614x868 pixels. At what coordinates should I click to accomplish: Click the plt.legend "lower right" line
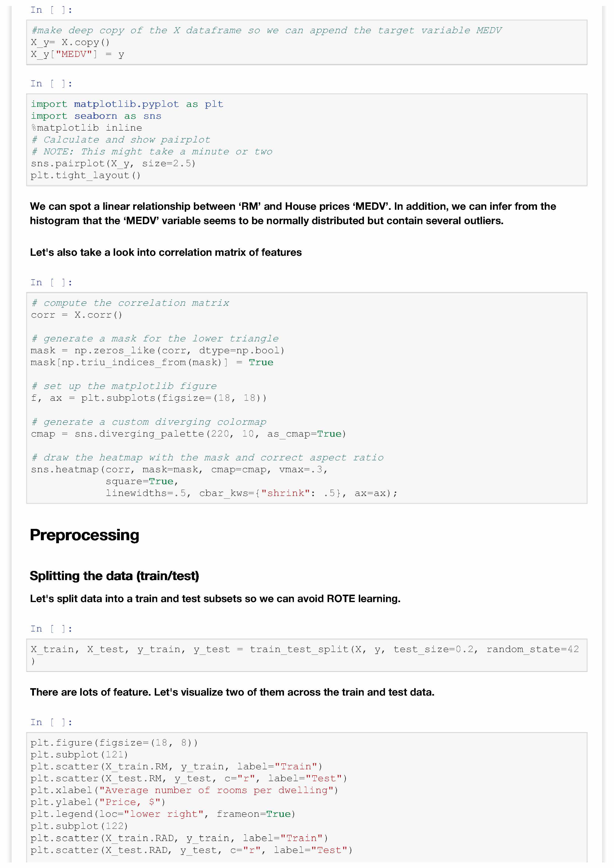[163, 814]
